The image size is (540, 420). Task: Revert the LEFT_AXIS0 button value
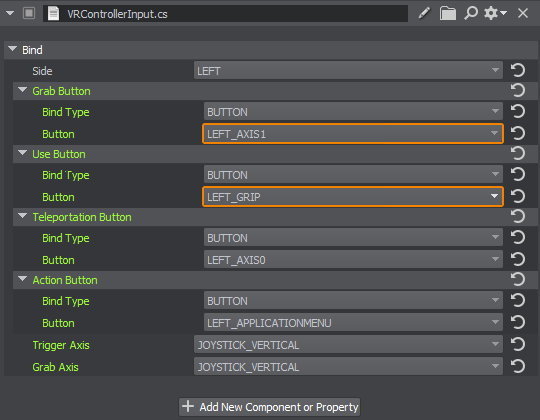[518, 259]
